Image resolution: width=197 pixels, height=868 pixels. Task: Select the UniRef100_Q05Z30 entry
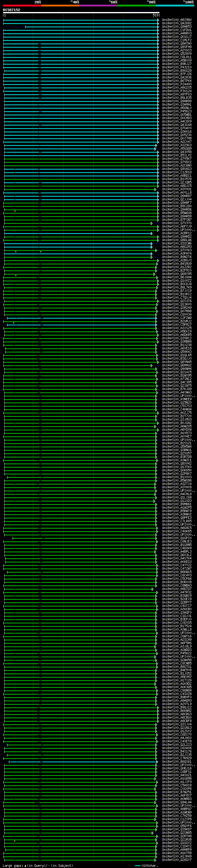coord(177,135)
